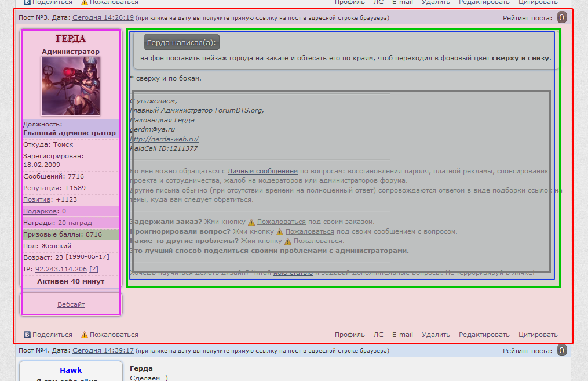Click the VK share icon in post footer
Viewport: 588px width, 381px height.
(x=27, y=335)
